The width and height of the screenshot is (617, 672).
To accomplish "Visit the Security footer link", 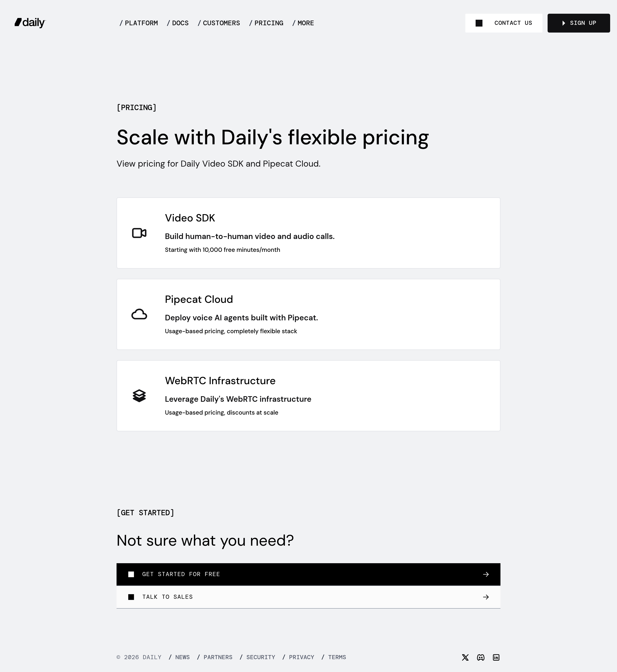I will point(261,657).
